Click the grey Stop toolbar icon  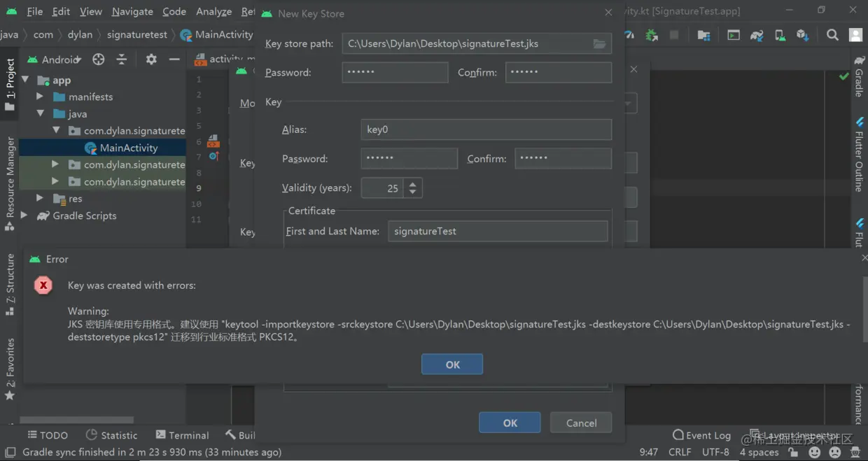(674, 35)
